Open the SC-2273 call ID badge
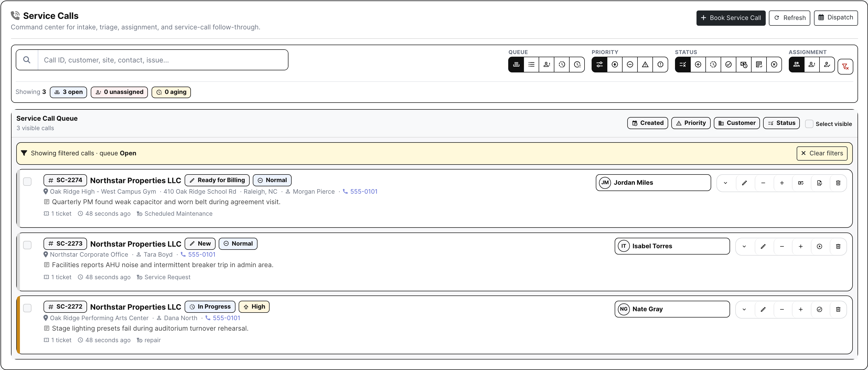The height and width of the screenshot is (370, 868). click(65, 244)
